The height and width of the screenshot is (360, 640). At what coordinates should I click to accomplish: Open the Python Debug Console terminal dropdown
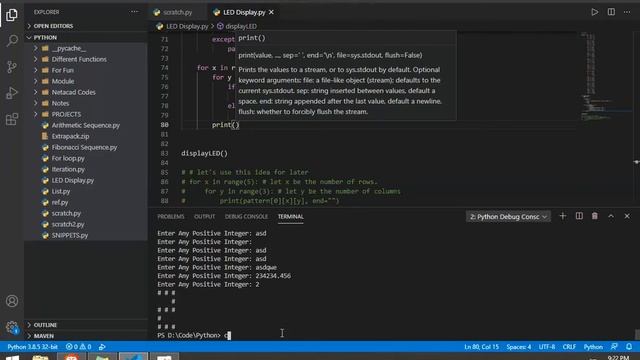[508, 217]
